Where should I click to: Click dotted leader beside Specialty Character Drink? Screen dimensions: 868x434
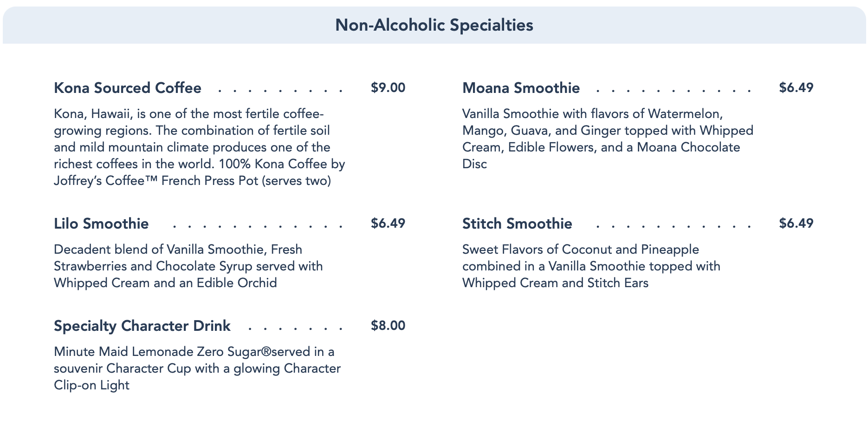[295, 328]
